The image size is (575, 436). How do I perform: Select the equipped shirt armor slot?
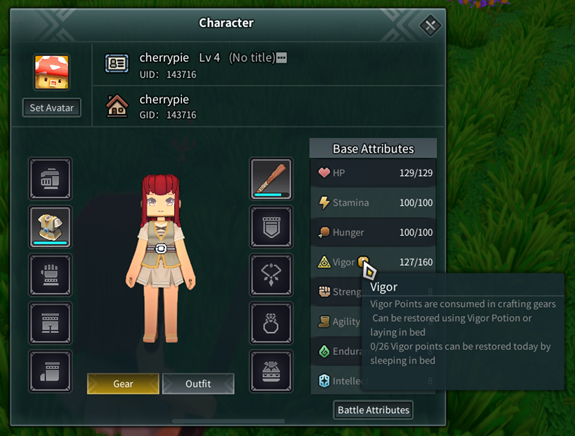coord(50,227)
